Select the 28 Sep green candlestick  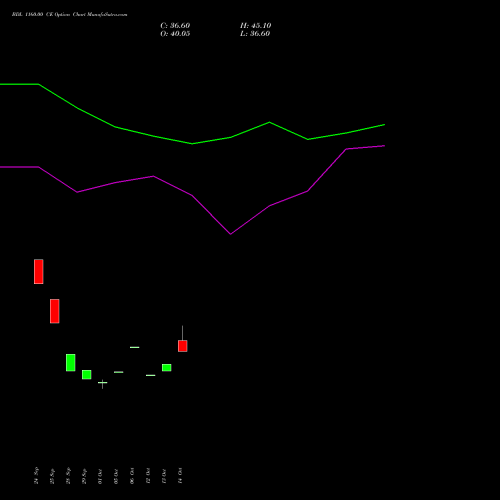click(x=71, y=363)
